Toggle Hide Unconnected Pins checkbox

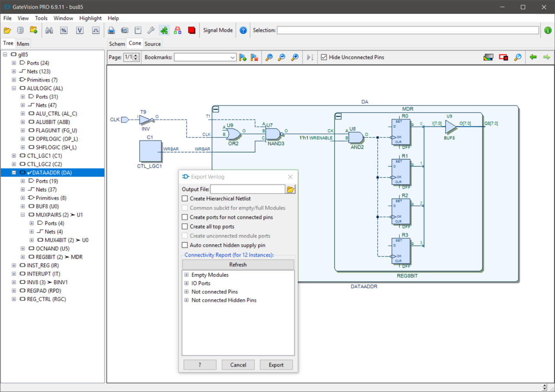(x=324, y=57)
